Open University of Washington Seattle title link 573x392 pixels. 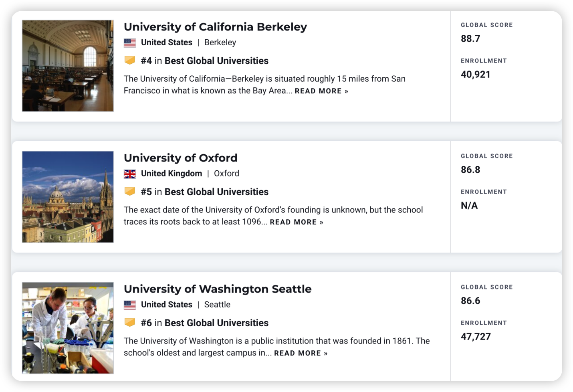[x=218, y=289]
